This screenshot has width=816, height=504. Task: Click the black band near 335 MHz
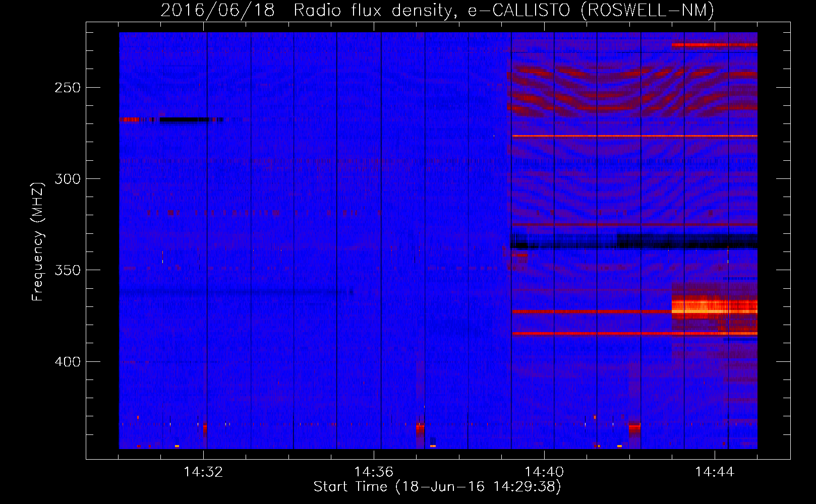pyautogui.click(x=634, y=241)
